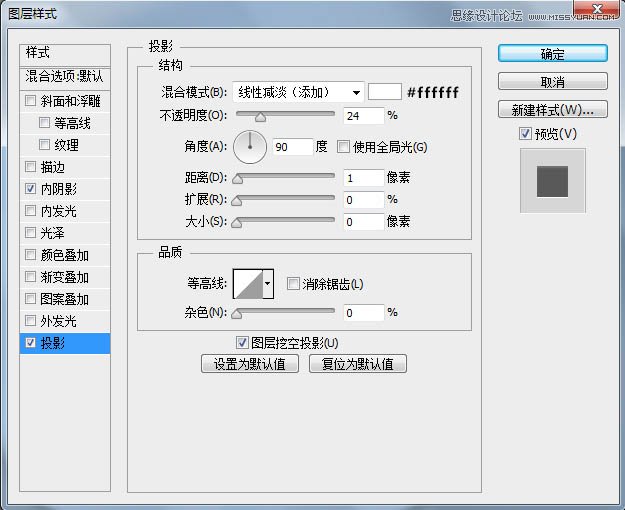625x510 pixels.
Task: Toggle the 预览 preview checkbox
Action: click(x=526, y=134)
